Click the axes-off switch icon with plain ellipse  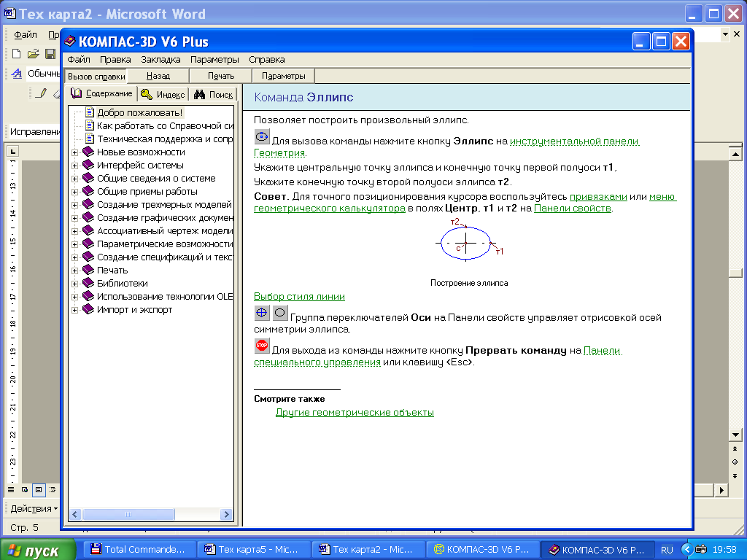click(x=280, y=312)
